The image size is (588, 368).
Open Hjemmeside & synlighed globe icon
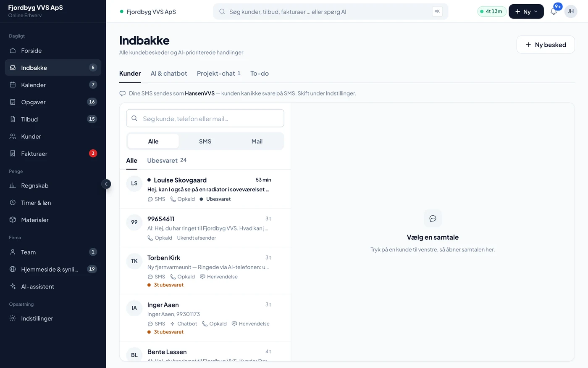click(13, 269)
